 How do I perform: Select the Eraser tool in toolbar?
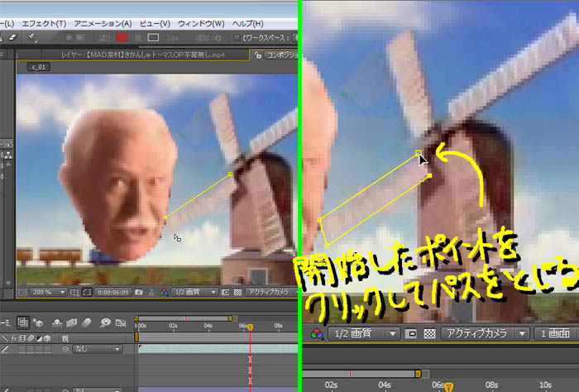(13, 37)
